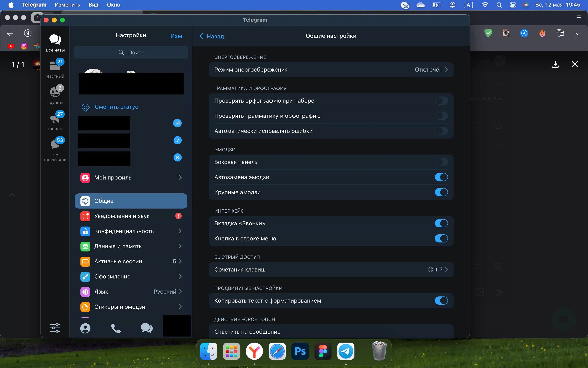Open Telegram menu in menu bar
588x368 pixels.
click(34, 5)
